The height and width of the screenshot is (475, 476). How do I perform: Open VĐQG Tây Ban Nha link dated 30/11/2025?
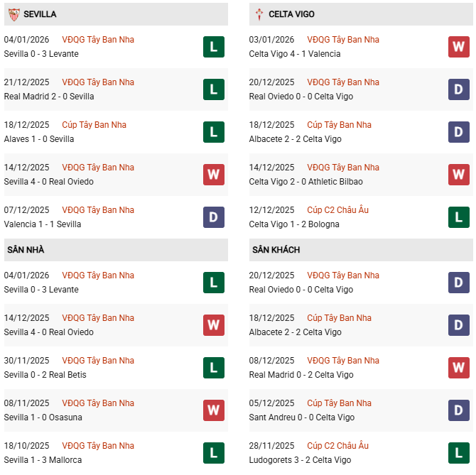(98, 361)
